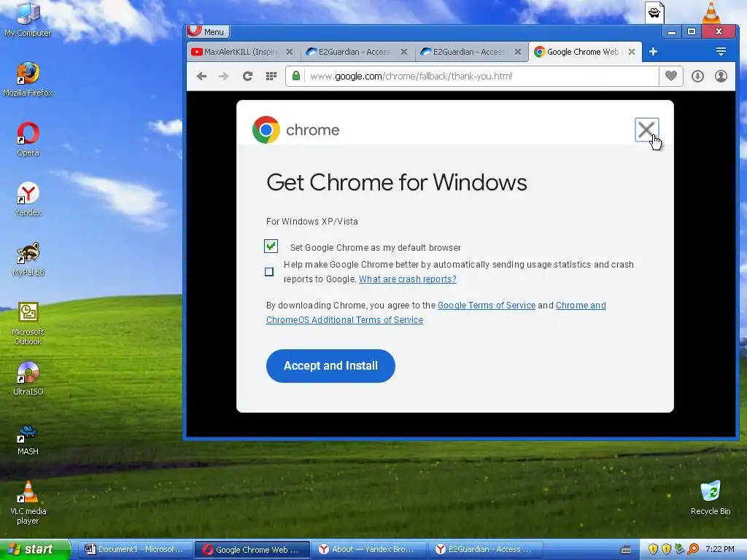The image size is (747, 560).
Task: Switch to Document1 Microsoft Word taskbar item
Action: [134, 549]
